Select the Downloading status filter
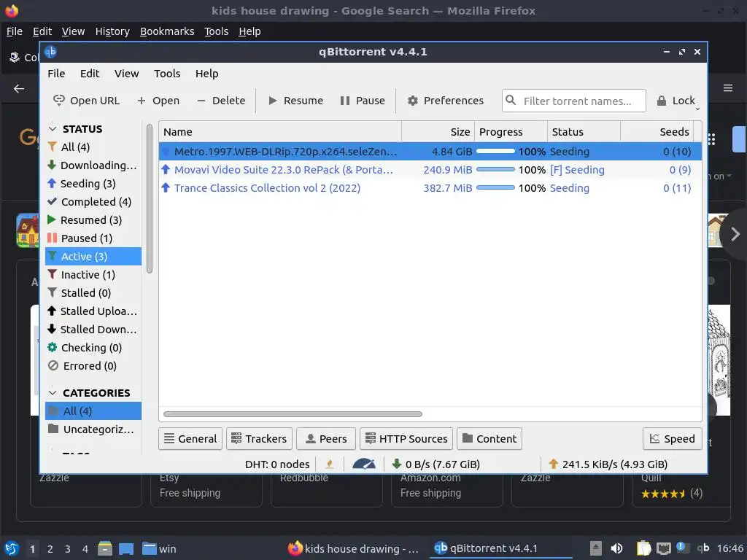Viewport: 747px width, 560px height. (x=93, y=166)
